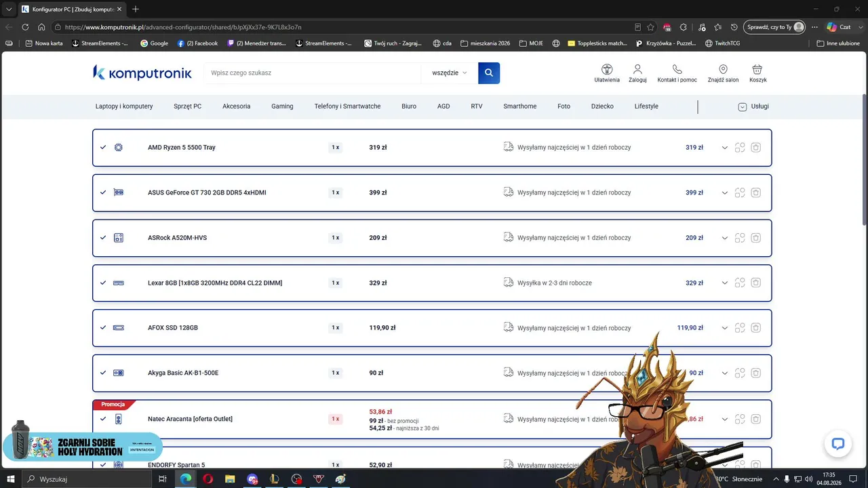The height and width of the screenshot is (488, 868).
Task: Expand the Natec Aracanta row details
Action: point(725,419)
